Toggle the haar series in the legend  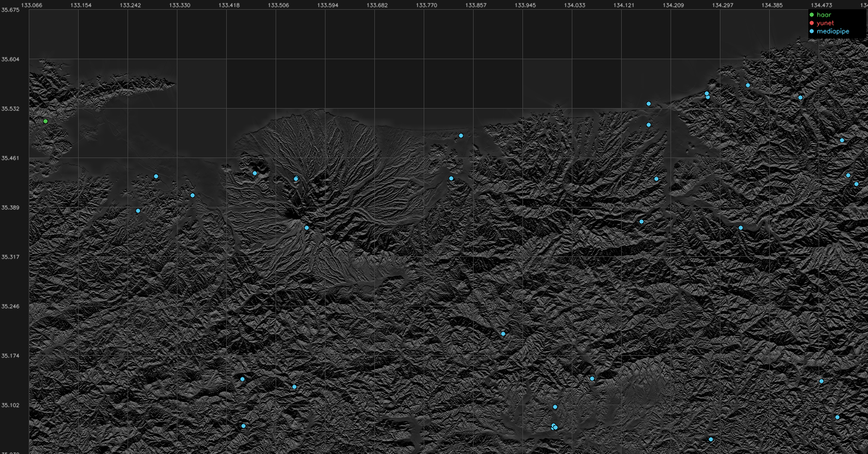(824, 15)
